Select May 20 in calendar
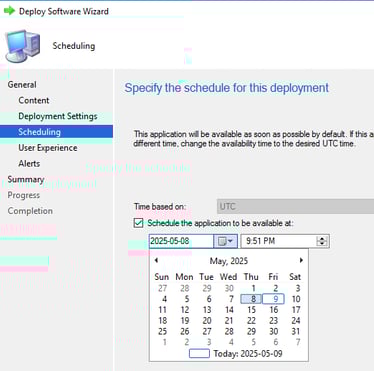 click(207, 320)
